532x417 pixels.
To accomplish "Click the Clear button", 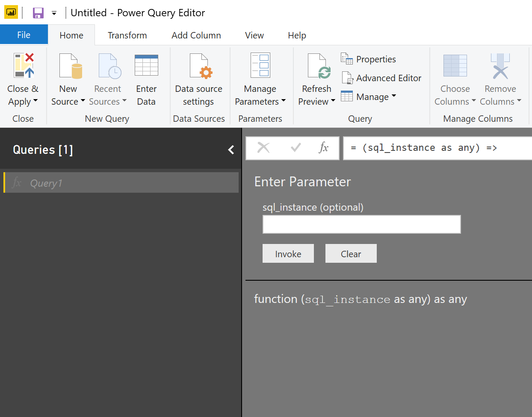I will [x=351, y=254].
